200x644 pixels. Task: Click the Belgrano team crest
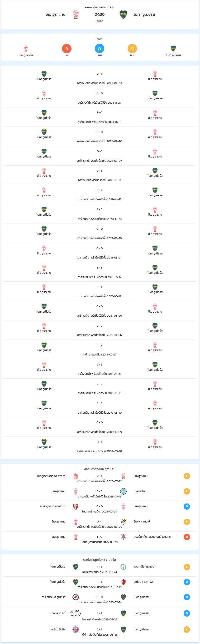[123, 491]
